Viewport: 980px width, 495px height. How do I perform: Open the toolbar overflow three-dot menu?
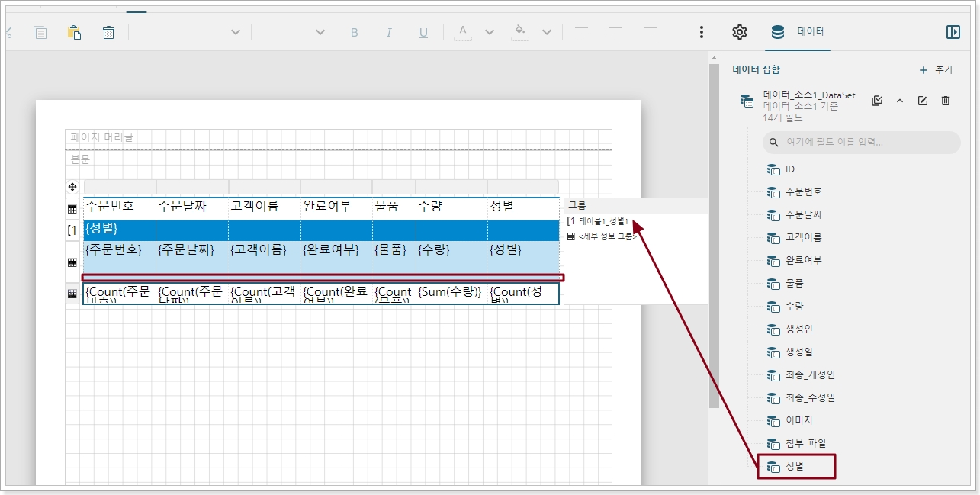tap(702, 32)
